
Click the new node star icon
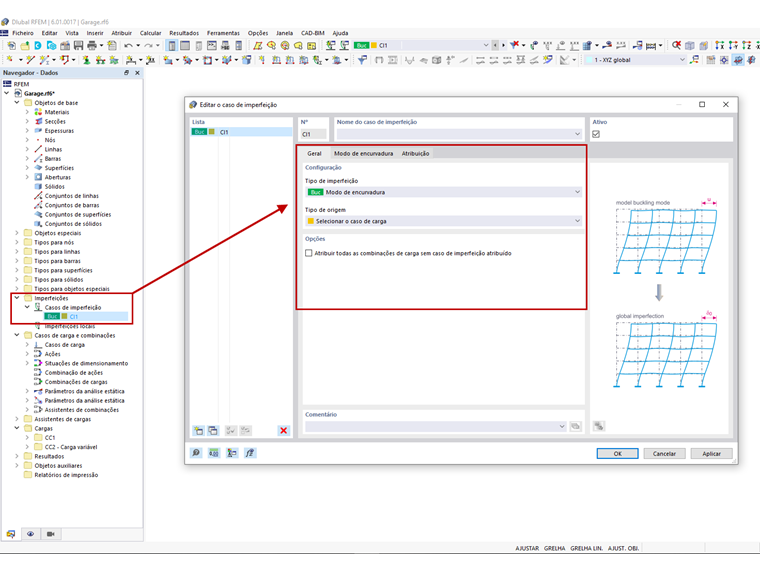coord(10,60)
